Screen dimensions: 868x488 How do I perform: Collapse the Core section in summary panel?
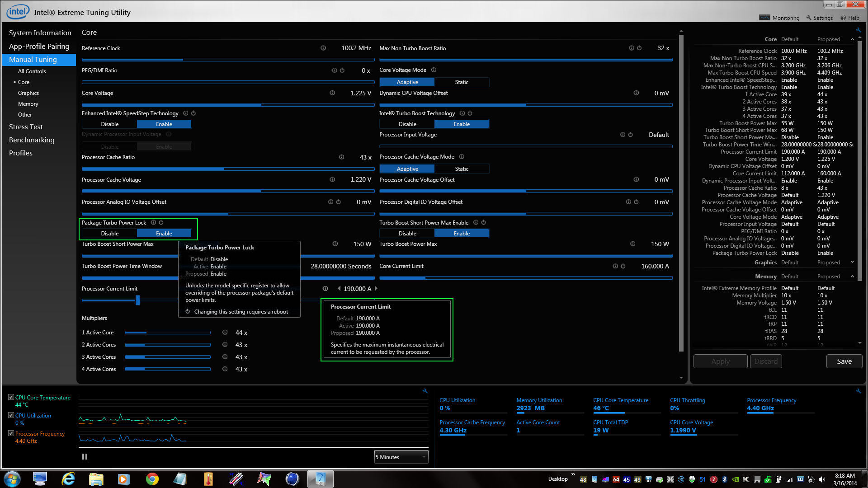click(x=853, y=39)
